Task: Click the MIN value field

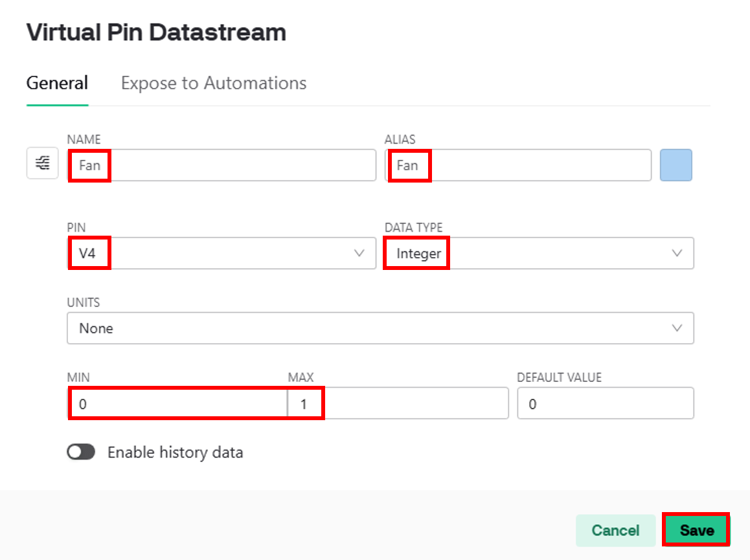Action: 177,403
